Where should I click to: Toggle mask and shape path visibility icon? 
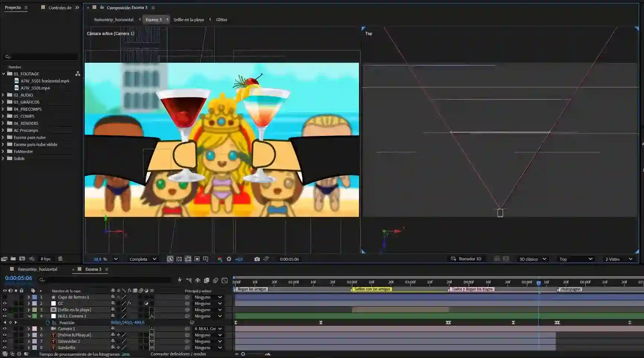point(188,259)
